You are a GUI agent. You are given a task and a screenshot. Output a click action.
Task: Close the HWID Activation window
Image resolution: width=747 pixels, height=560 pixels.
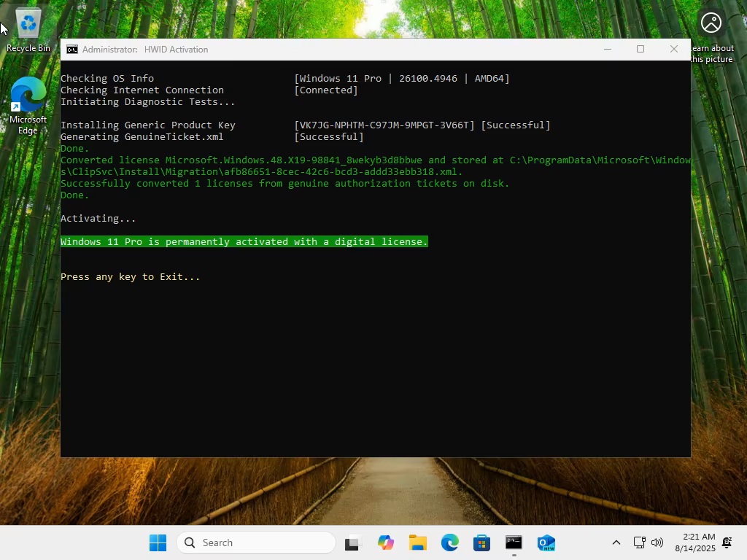pyautogui.click(x=673, y=49)
